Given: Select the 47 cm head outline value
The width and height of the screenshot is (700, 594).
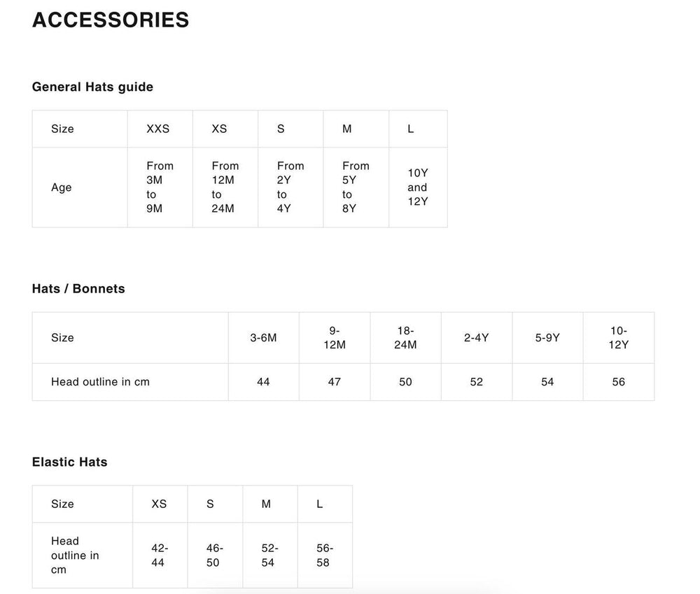Looking at the screenshot, I should coord(335,382).
